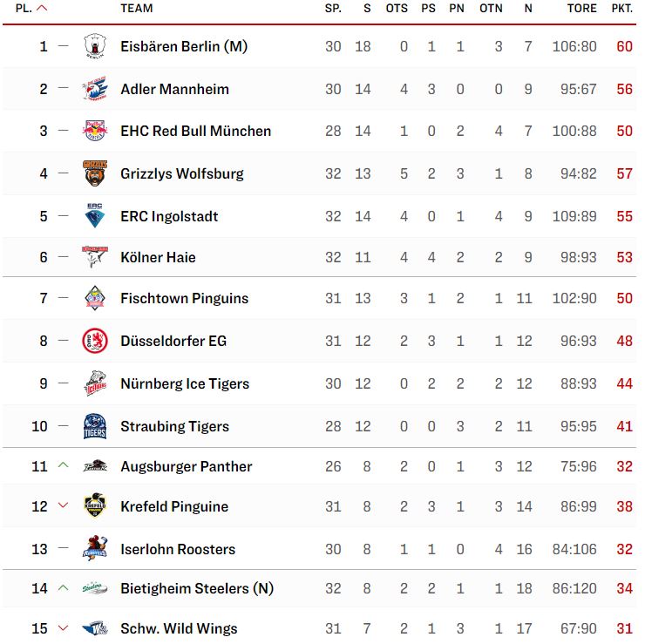Sort standings by PKT. column header
The width and height of the screenshot is (652, 644).
621,9
